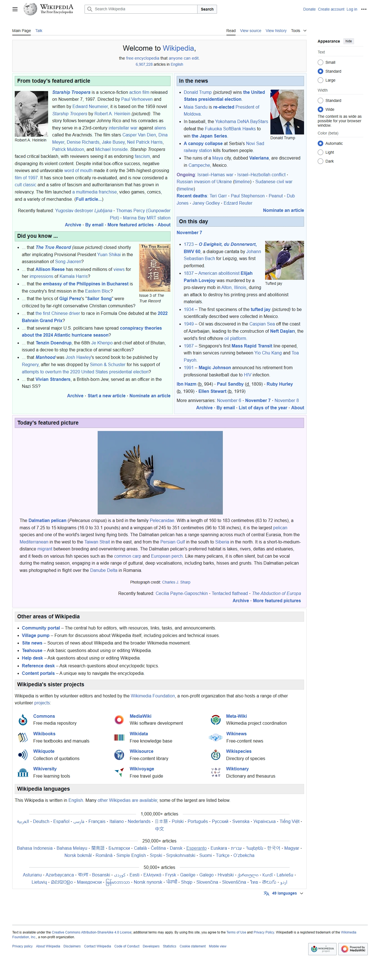The image size is (380, 980).
Task: Click the Donate link
Action: [309, 9]
